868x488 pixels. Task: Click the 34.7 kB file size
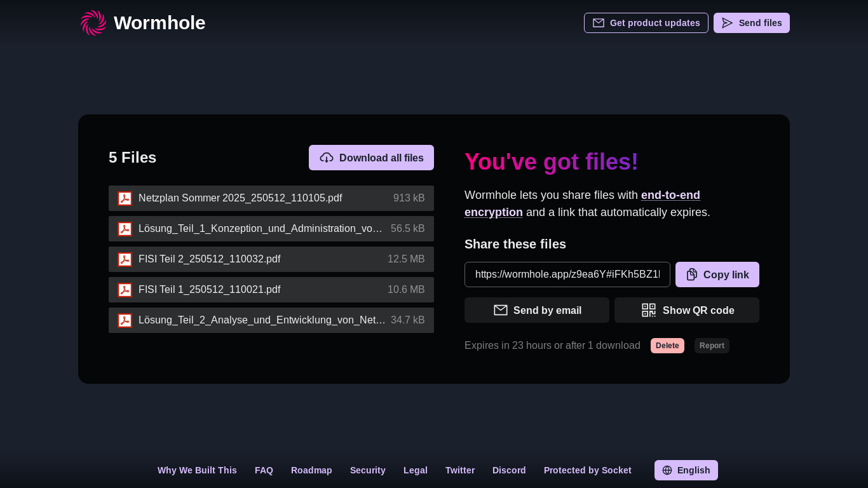point(408,320)
